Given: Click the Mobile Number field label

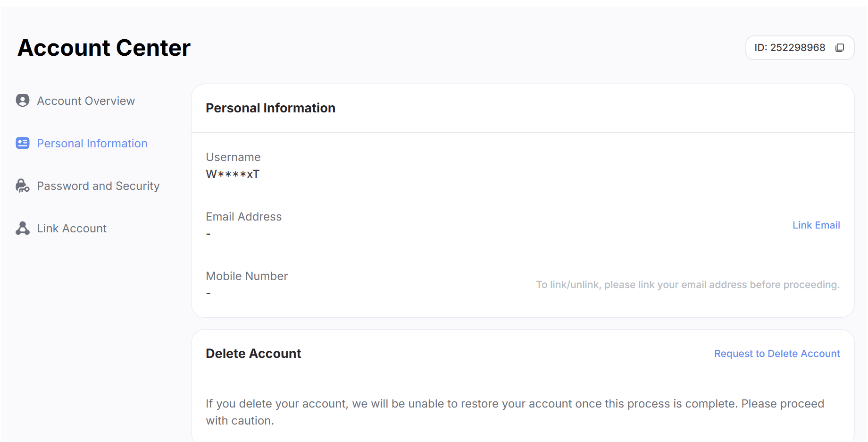Looking at the screenshot, I should click(x=247, y=276).
